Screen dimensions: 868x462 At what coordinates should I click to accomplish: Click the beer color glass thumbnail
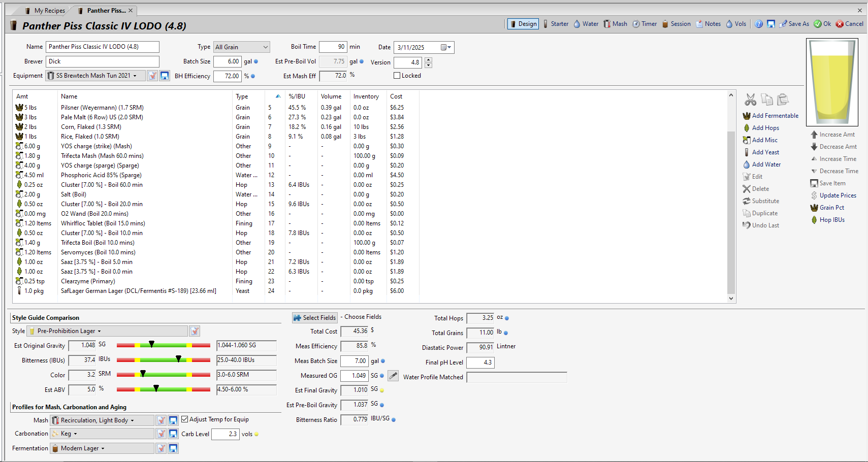point(832,82)
